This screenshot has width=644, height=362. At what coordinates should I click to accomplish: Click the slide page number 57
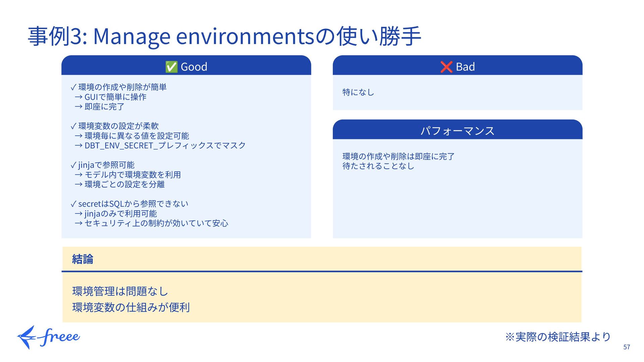627,347
